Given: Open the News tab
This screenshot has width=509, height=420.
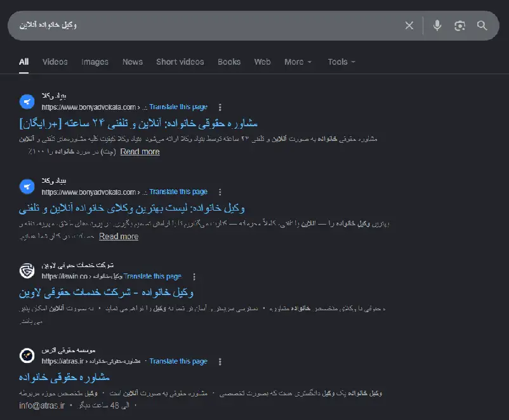Looking at the screenshot, I should 133,62.
